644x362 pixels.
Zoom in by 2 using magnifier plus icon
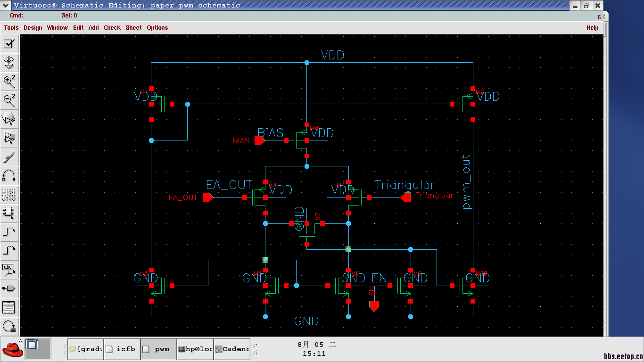point(9,81)
